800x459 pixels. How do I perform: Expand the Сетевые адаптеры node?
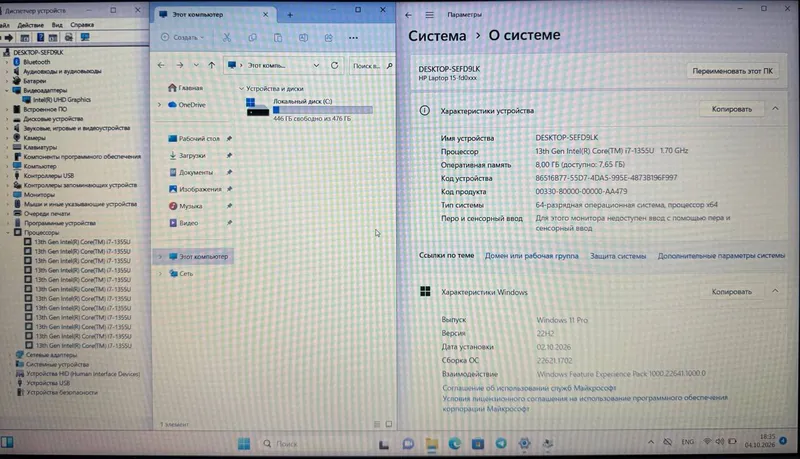click(x=10, y=354)
